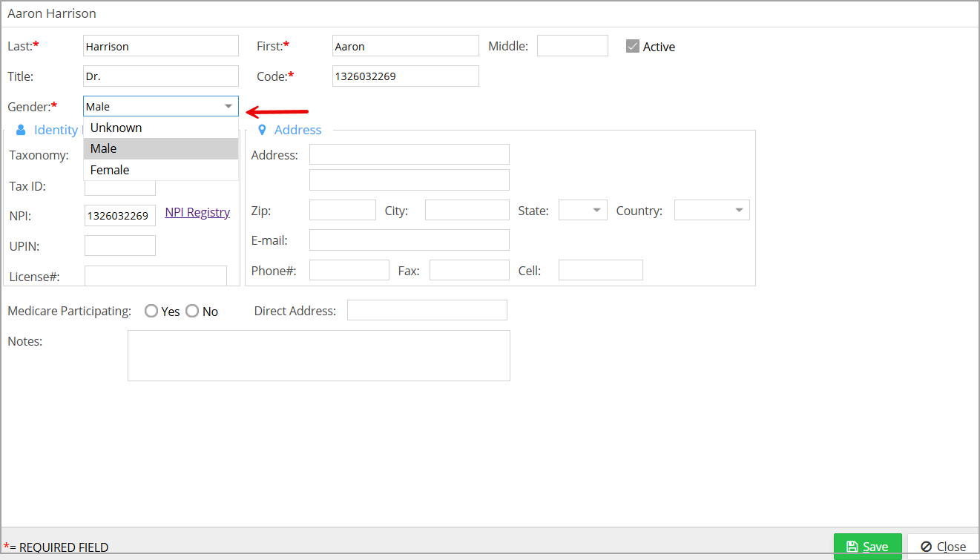Focus the Direct Address field

[x=427, y=310]
